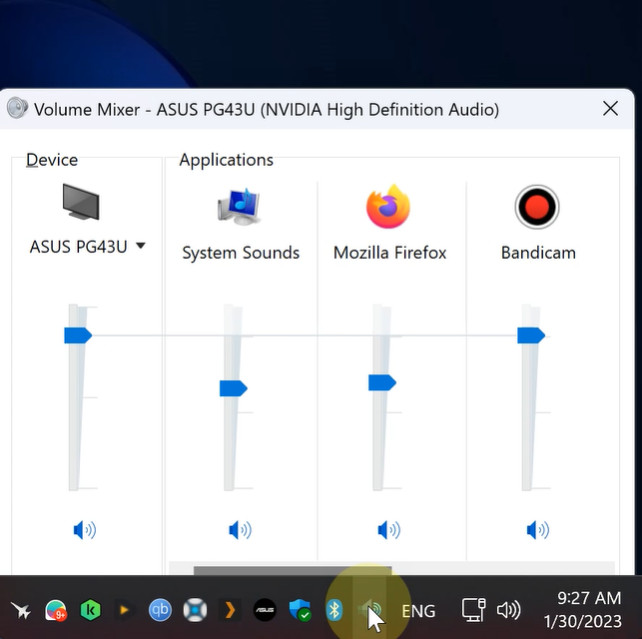Click the ASUS logo tray icon
The image size is (642, 639).
point(265,610)
